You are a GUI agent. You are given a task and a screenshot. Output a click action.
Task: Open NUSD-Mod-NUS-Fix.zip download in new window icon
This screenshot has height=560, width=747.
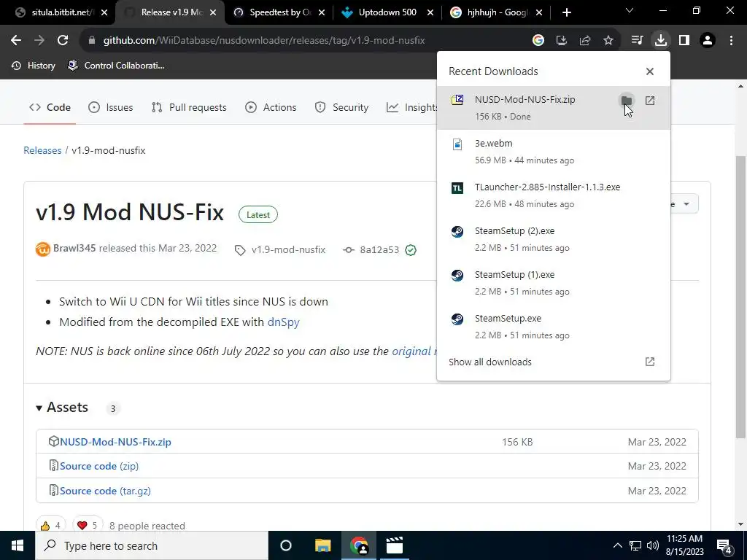click(x=650, y=101)
